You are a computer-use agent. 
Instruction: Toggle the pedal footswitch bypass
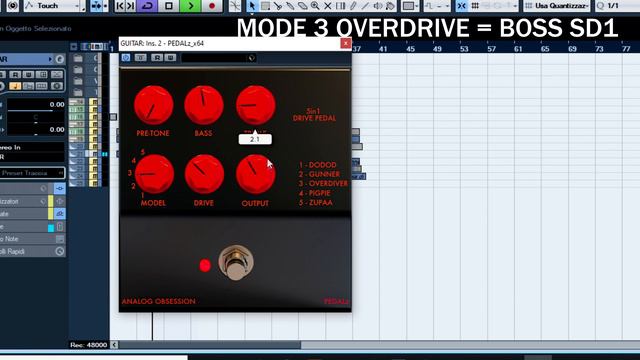point(236,263)
